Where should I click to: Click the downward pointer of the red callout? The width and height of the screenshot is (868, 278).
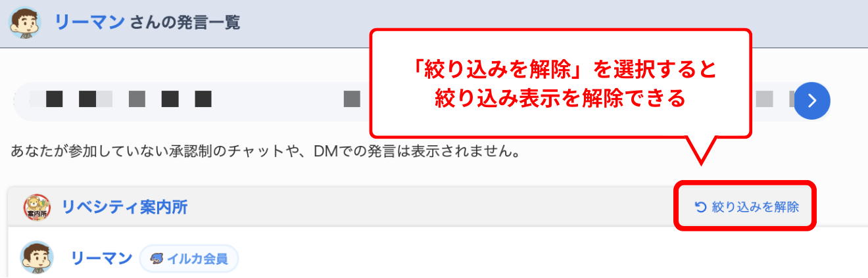tap(702, 150)
